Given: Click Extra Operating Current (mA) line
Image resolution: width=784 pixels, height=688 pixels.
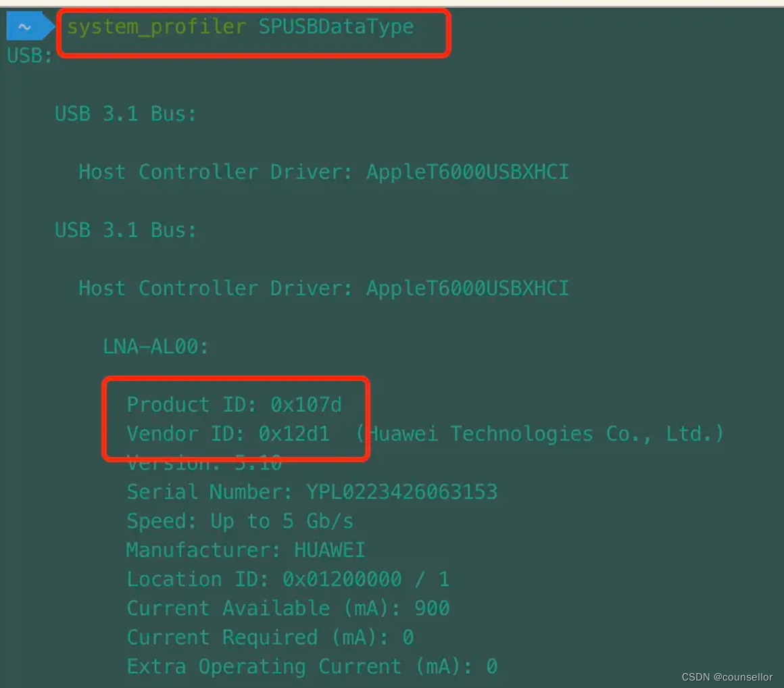Looking at the screenshot, I should pyautogui.click(x=312, y=666).
